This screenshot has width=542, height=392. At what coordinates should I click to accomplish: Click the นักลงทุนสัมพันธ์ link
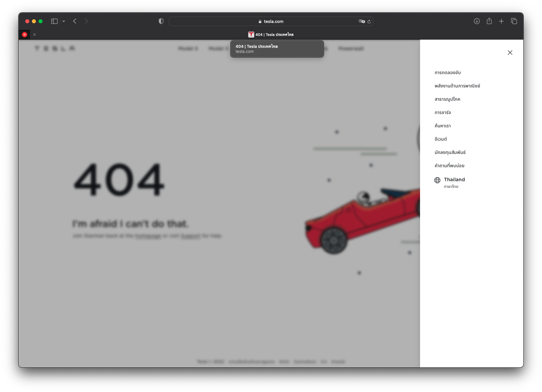click(450, 152)
